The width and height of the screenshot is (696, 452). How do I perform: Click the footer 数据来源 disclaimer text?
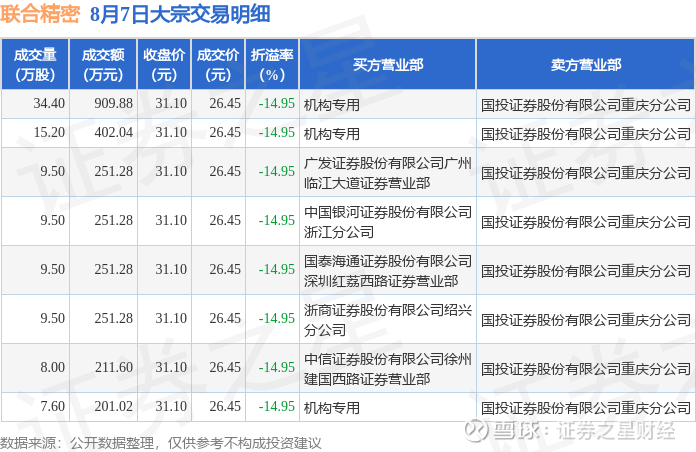coord(161,443)
